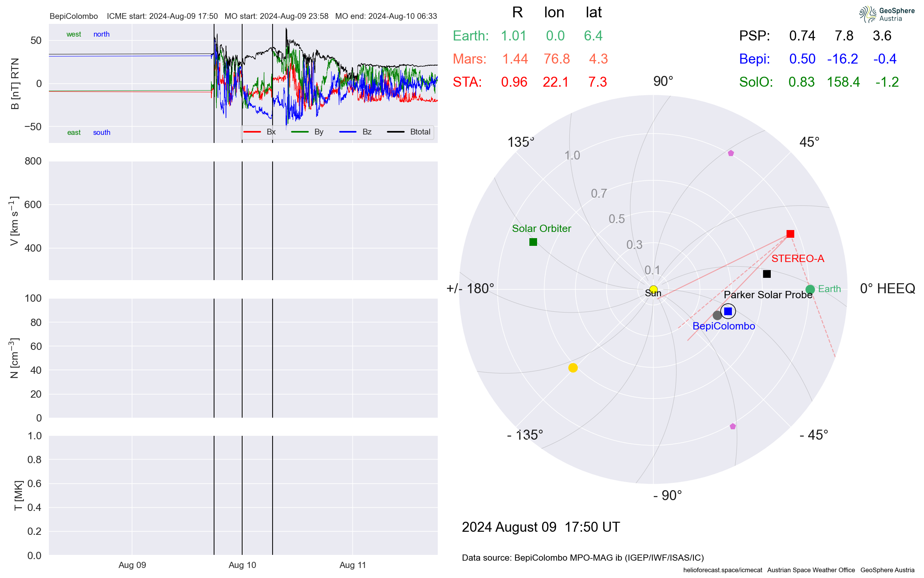Click the upper pink pentagon marker
The width and height of the screenshot is (924, 578).
(x=731, y=153)
